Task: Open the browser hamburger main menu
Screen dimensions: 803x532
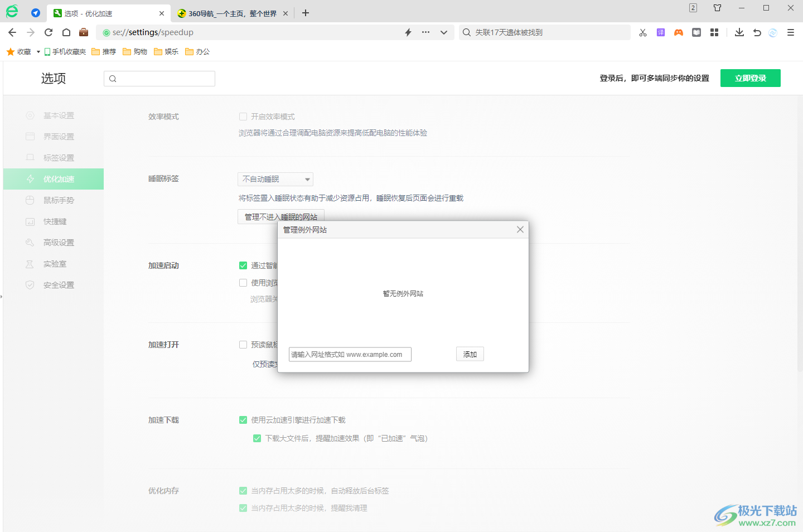Action: 791,32
